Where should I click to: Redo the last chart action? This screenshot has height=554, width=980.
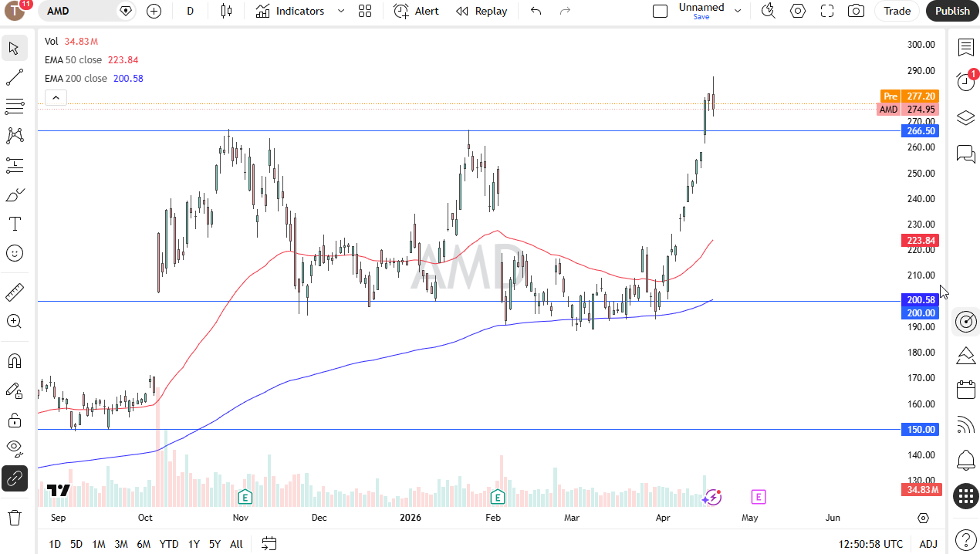565,11
